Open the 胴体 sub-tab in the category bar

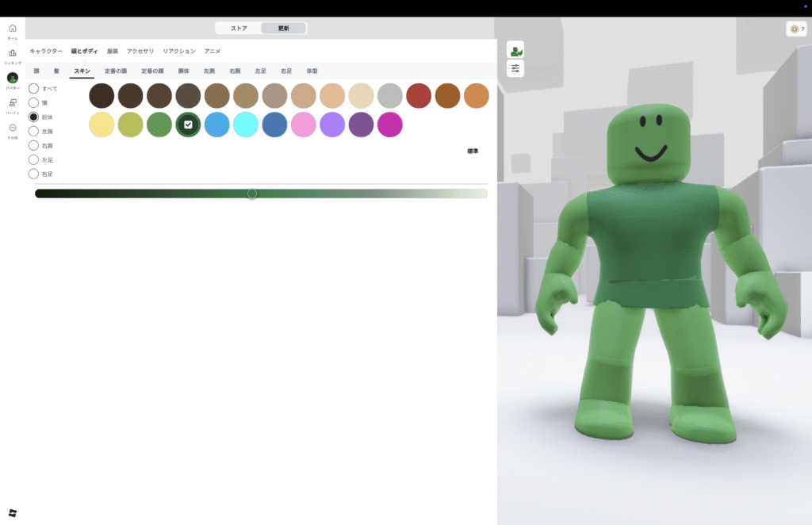184,71
